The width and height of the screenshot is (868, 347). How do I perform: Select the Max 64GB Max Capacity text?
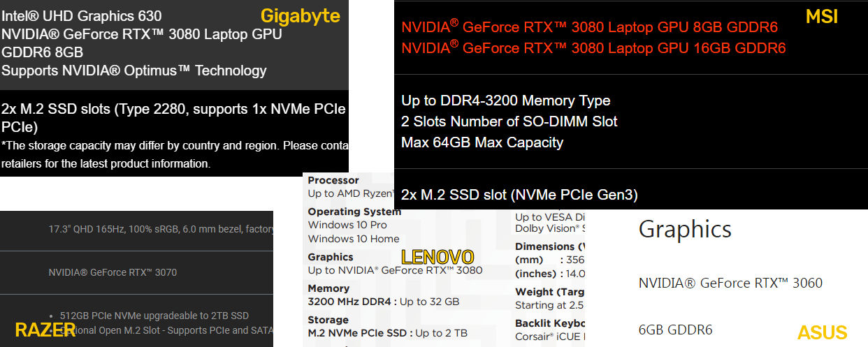(482, 142)
